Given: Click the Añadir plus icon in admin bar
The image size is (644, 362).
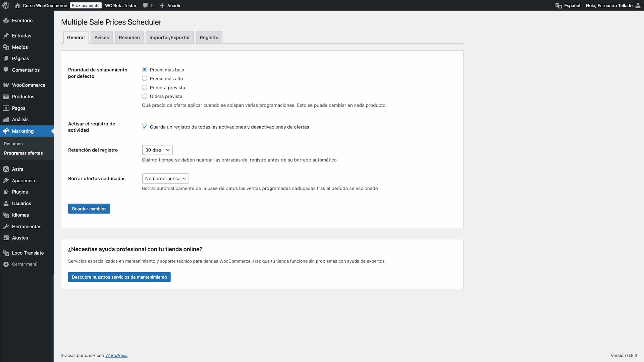Looking at the screenshot, I should click(162, 5).
